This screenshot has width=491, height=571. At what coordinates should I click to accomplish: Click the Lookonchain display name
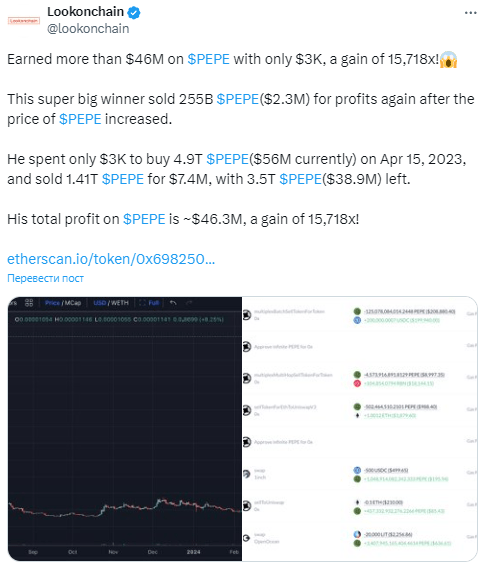pyautogui.click(x=86, y=12)
